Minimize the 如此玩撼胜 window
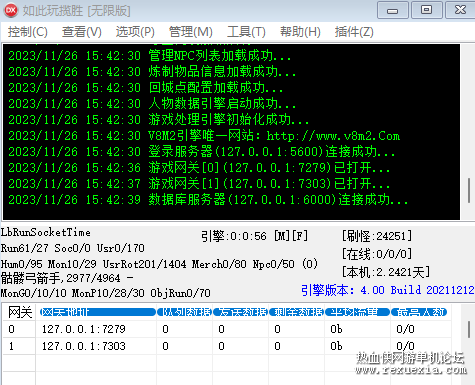The height and width of the screenshot is (385, 475). [393, 10]
